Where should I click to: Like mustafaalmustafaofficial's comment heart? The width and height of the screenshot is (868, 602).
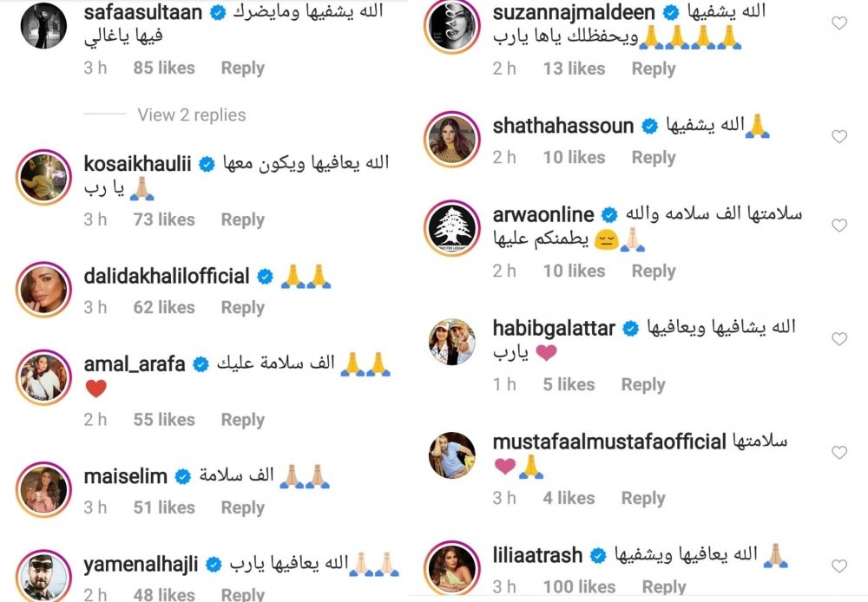[839, 453]
